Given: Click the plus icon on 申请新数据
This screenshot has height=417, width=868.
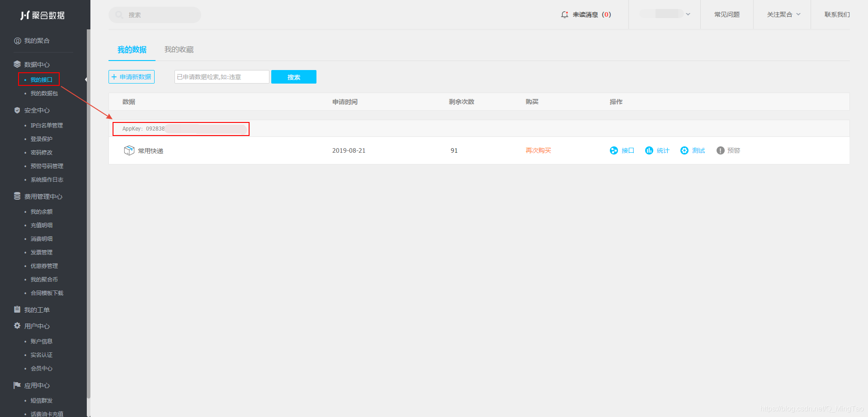Looking at the screenshot, I should (114, 77).
